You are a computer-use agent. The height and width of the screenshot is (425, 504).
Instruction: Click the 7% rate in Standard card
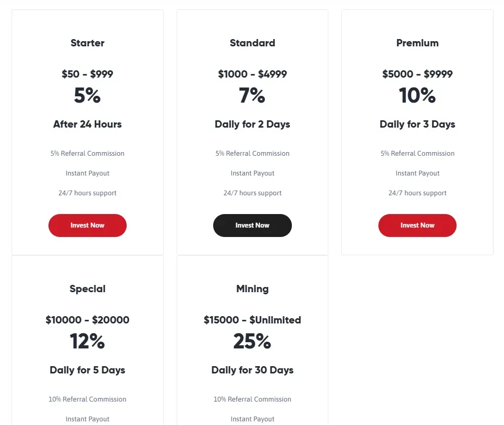coord(252,96)
